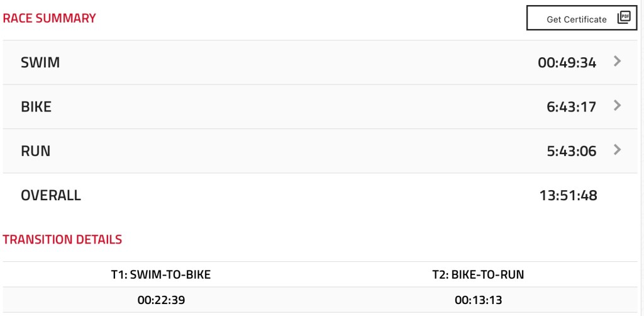Click the T2 transition time 00:13:13

[x=478, y=300]
